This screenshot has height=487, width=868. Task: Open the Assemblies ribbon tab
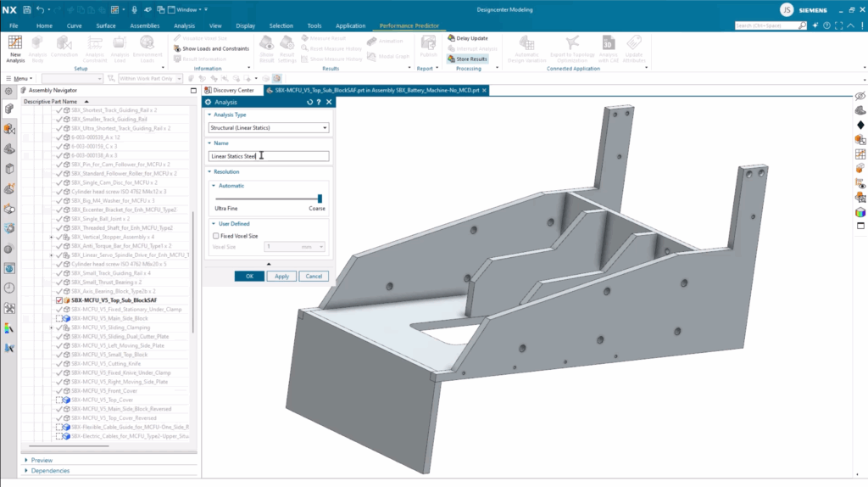(x=144, y=26)
